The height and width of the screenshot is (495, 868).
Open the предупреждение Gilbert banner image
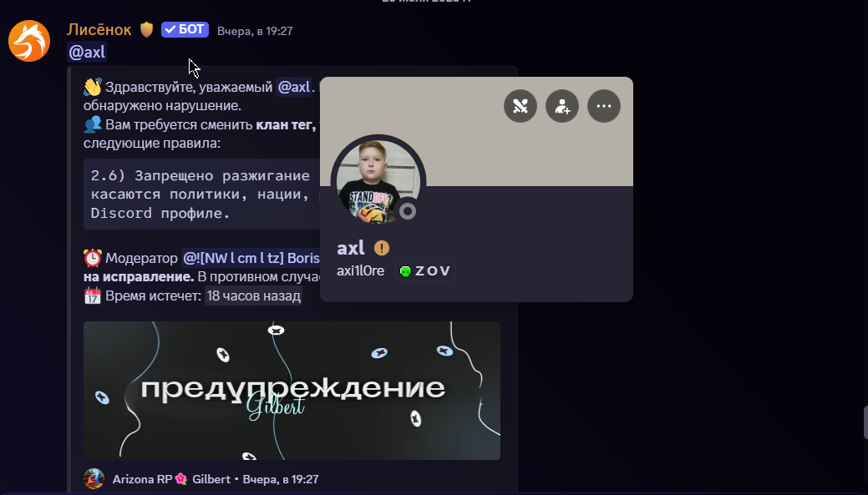(292, 391)
